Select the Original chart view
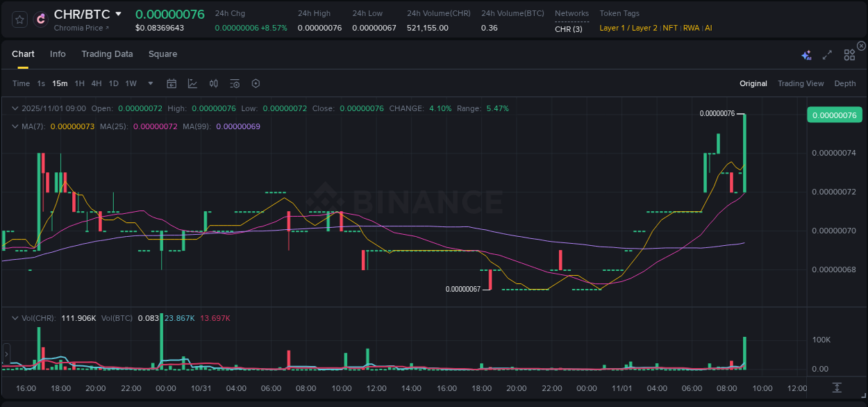The image size is (868, 407). point(753,83)
